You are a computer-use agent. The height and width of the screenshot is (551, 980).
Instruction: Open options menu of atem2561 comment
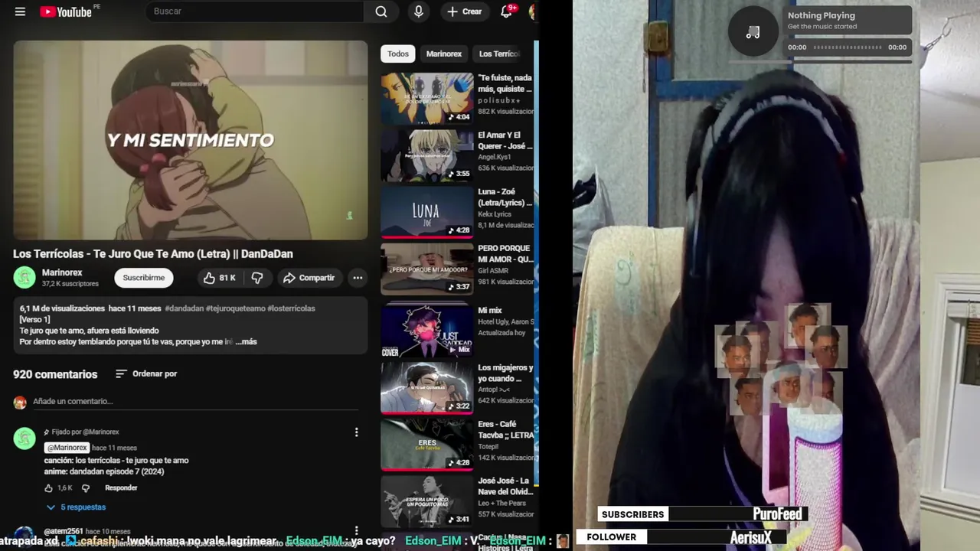(x=356, y=530)
